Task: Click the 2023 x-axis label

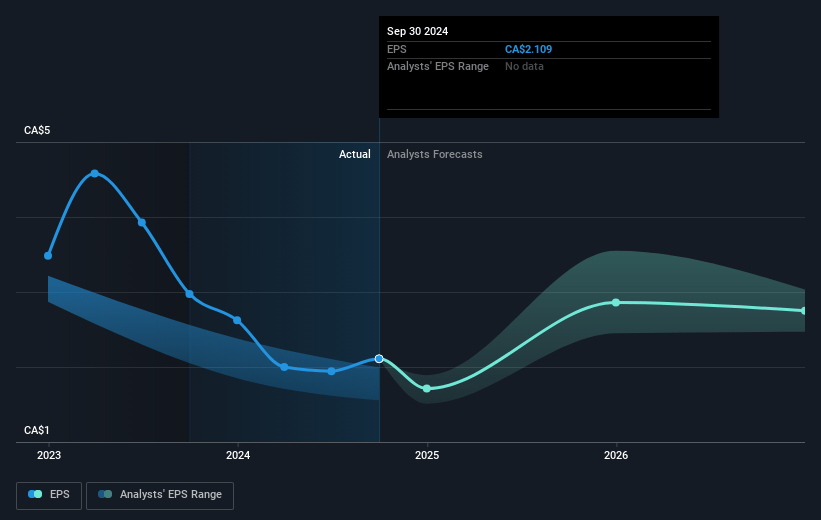Action: pos(49,456)
